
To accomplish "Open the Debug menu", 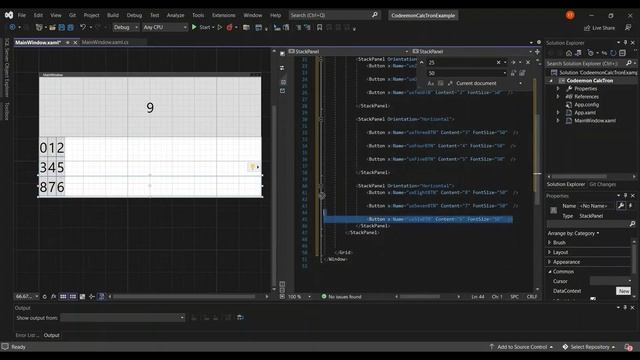I will click(134, 15).
